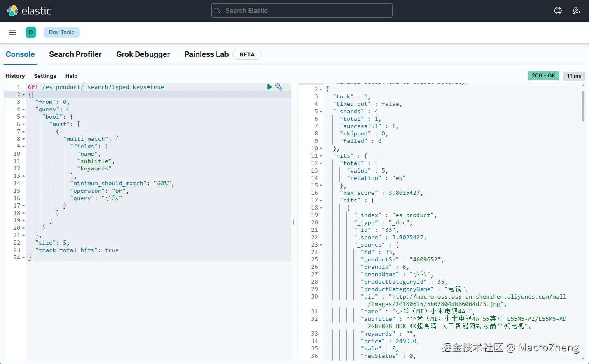Click the GET request line text
Image resolution: width=589 pixels, height=364 pixels.
click(x=96, y=87)
